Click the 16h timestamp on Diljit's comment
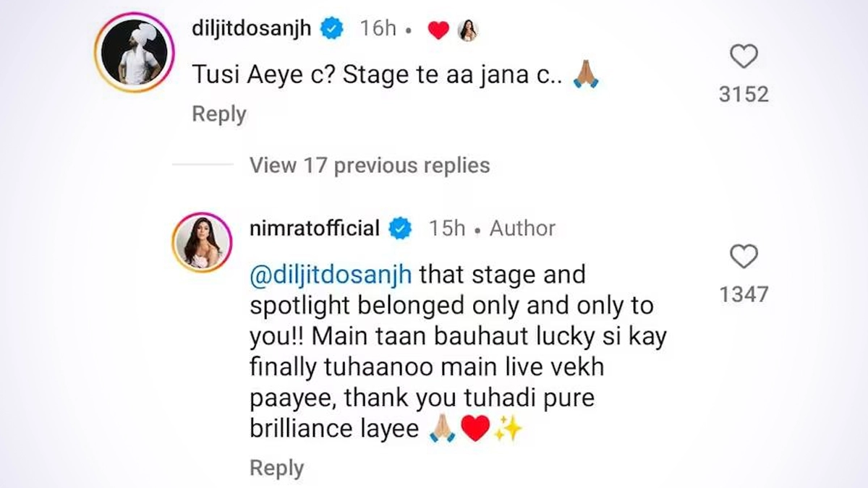The width and height of the screenshot is (868, 488). point(378,30)
